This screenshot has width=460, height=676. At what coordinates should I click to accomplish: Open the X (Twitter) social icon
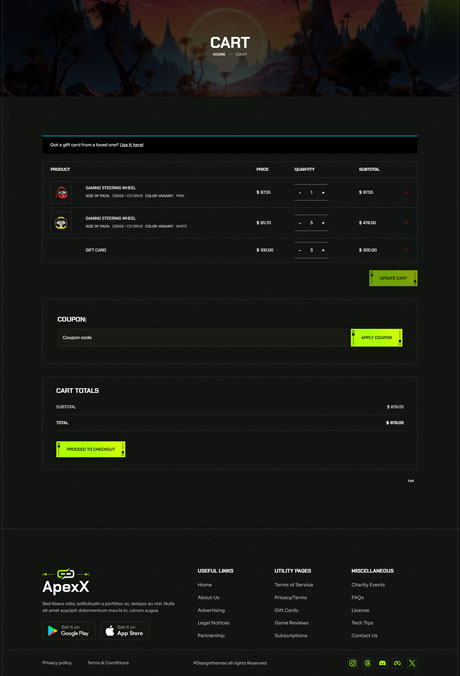[x=412, y=663]
